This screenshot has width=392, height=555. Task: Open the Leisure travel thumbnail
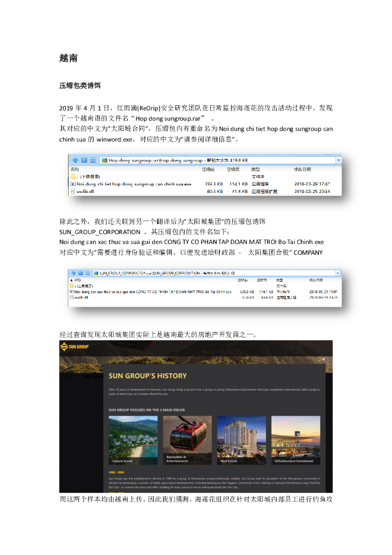pos(133,440)
